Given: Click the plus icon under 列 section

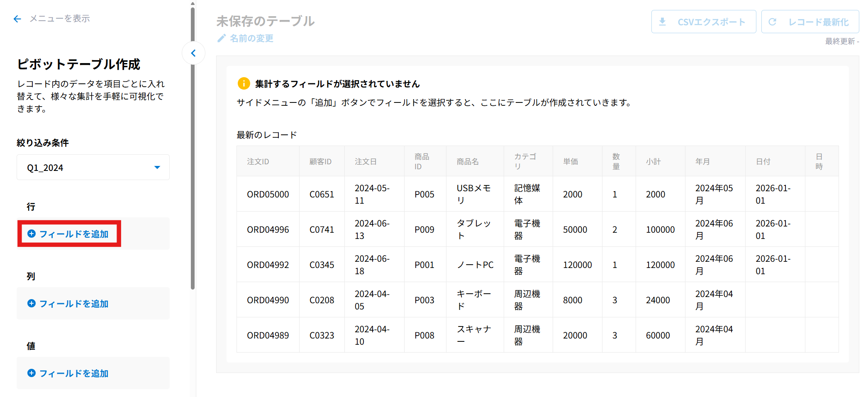Looking at the screenshot, I should point(32,303).
